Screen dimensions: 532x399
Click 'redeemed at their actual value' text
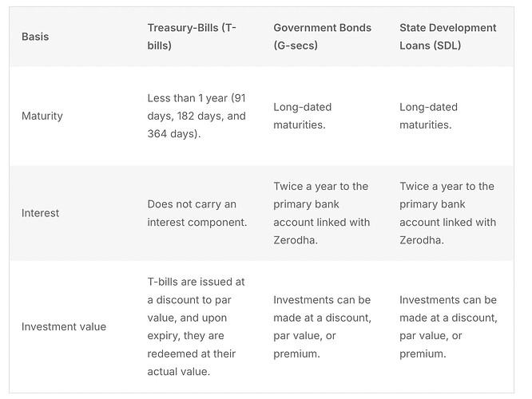pos(192,362)
